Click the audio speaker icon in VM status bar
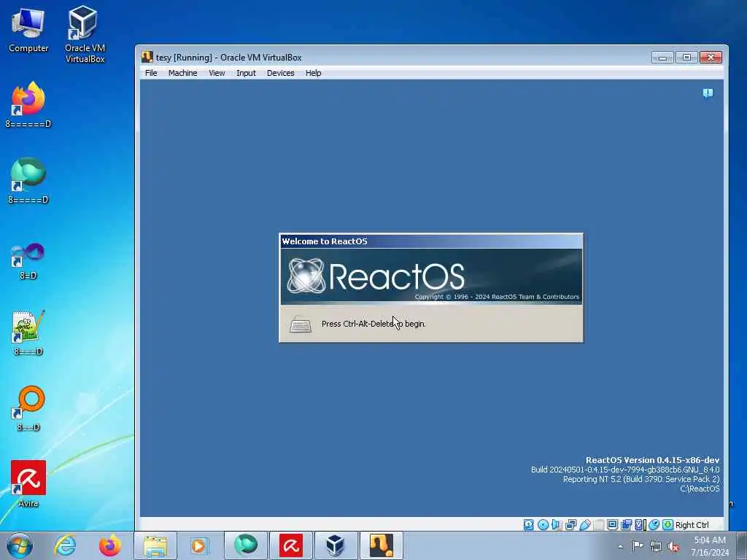Viewport: 747px width, 560px height. [x=557, y=525]
